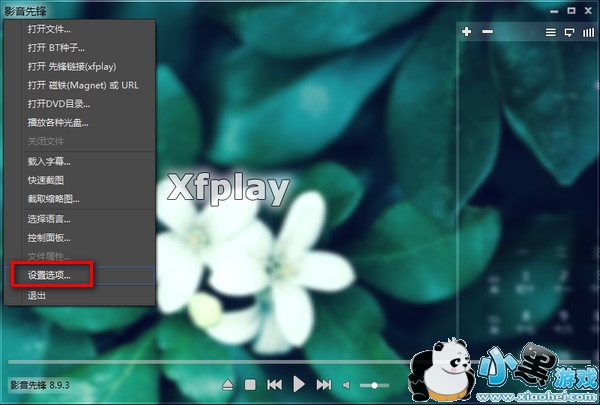
Task: Open the 打开文件... menu entry
Action: pyautogui.click(x=80, y=29)
